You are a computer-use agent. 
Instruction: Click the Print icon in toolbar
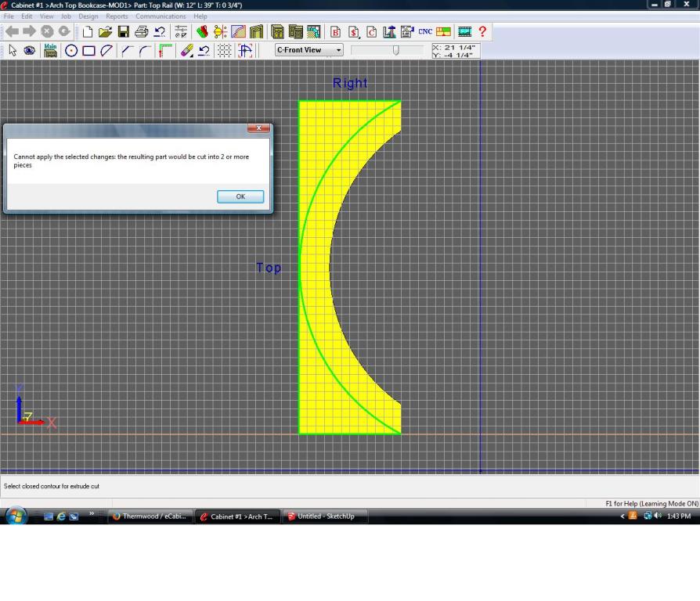pyautogui.click(x=141, y=32)
